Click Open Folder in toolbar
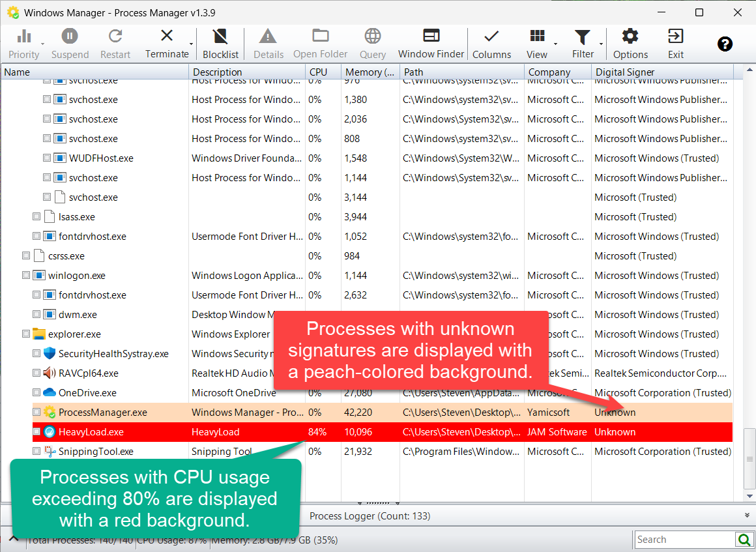 coord(320,44)
